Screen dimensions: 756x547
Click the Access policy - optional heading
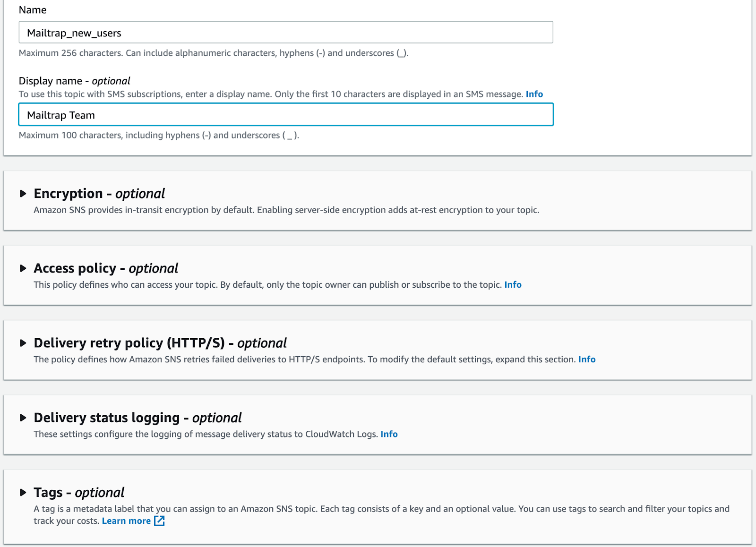(106, 268)
